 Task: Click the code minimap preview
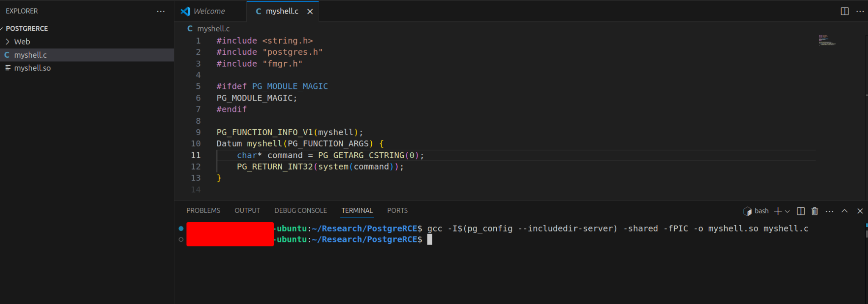point(827,40)
